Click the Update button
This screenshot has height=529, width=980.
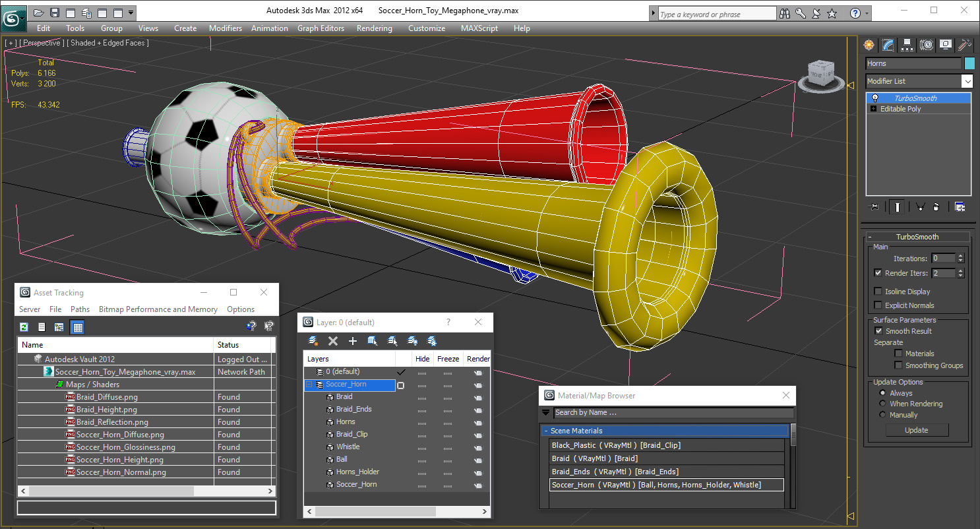[x=916, y=430]
